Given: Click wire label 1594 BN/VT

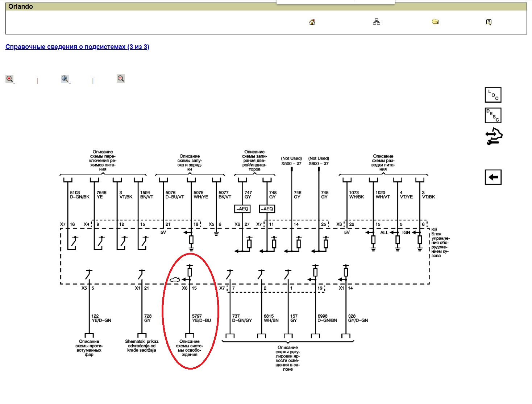Looking at the screenshot, I should [x=147, y=195].
